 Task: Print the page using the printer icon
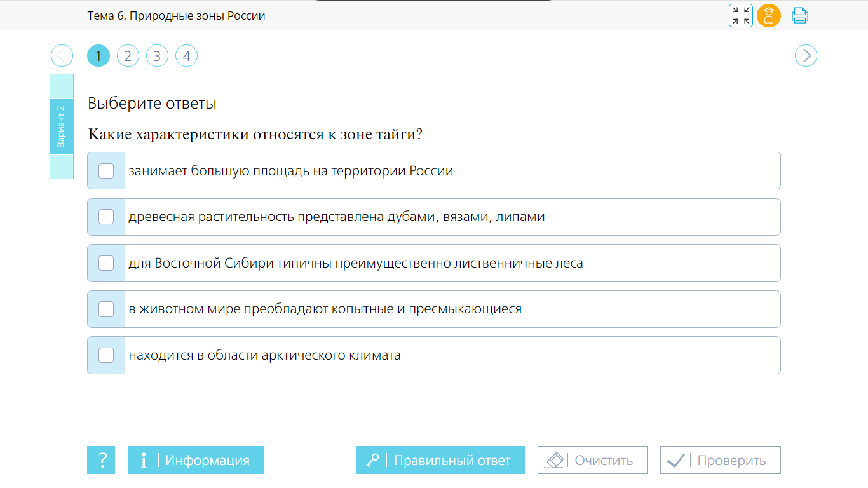click(799, 16)
